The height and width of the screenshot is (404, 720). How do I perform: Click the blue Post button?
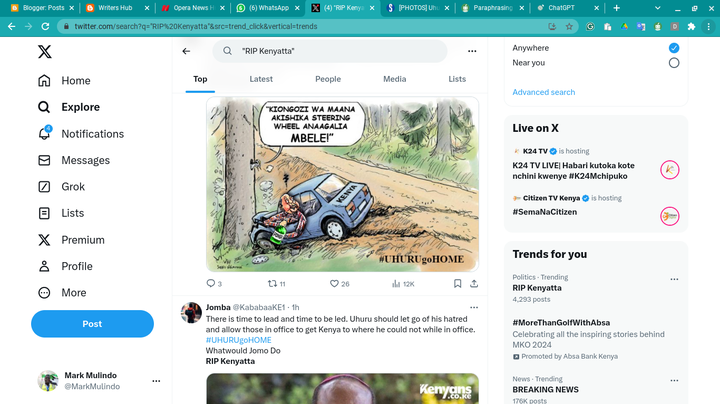pyautogui.click(x=92, y=324)
